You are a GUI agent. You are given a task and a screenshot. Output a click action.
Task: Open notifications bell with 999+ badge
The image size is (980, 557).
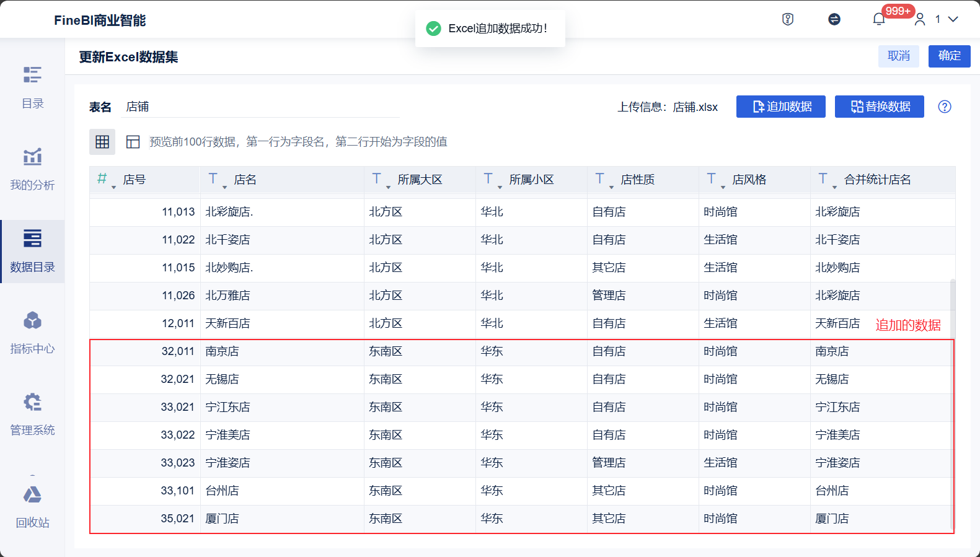[879, 19]
